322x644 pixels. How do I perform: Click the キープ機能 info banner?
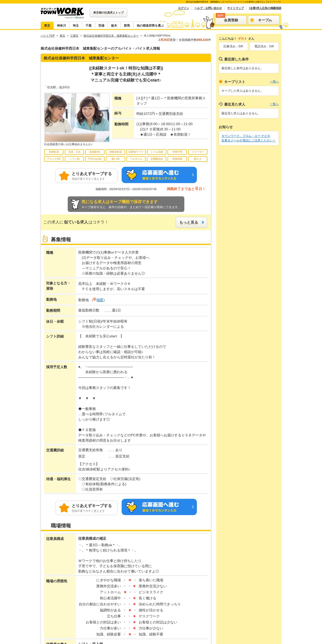click(126, 204)
